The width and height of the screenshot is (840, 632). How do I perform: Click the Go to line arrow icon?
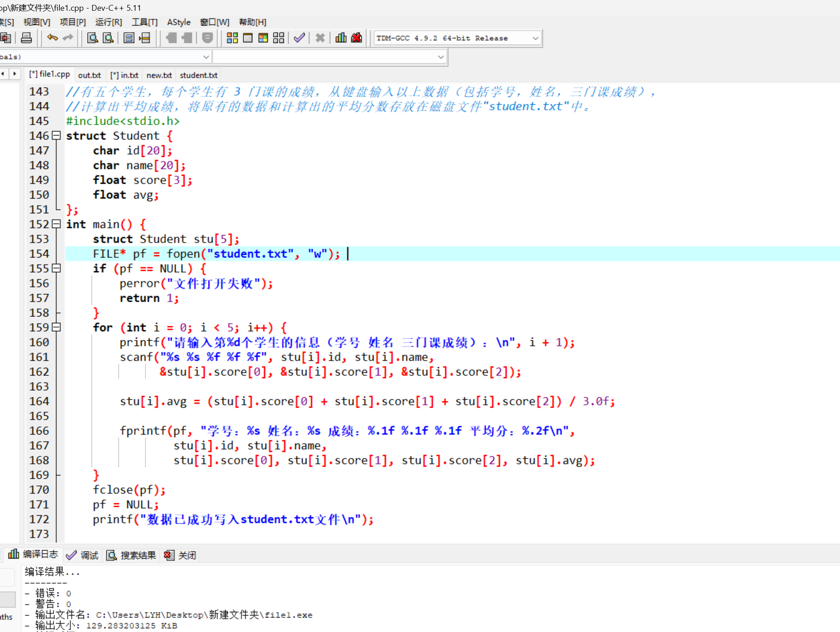tap(144, 38)
